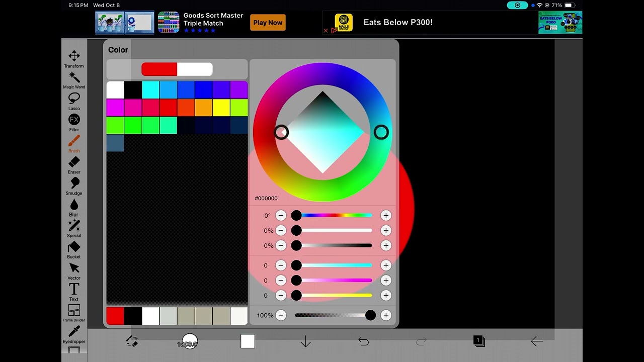This screenshot has height=362, width=644.
Task: Select slate blue swatch in fourth row
Action: (115, 143)
